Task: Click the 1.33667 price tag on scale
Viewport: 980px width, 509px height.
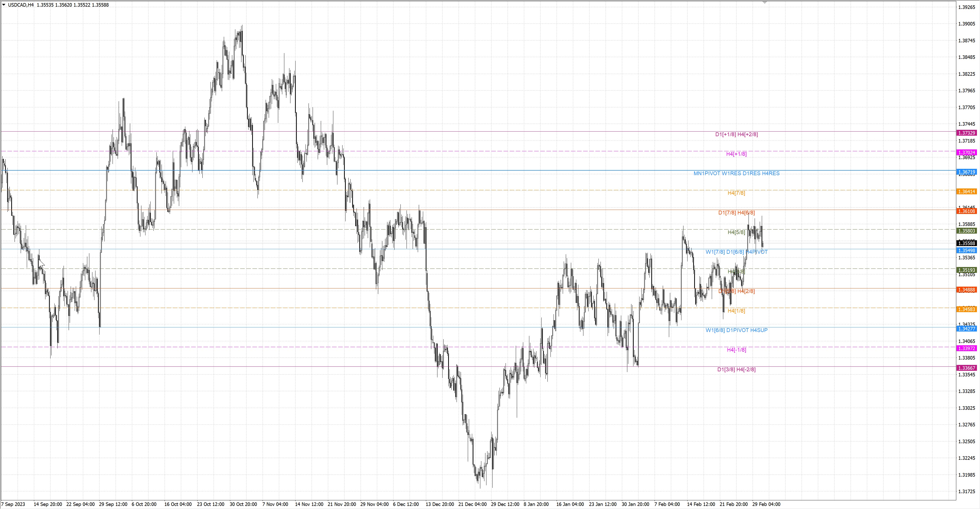Action: (966, 368)
